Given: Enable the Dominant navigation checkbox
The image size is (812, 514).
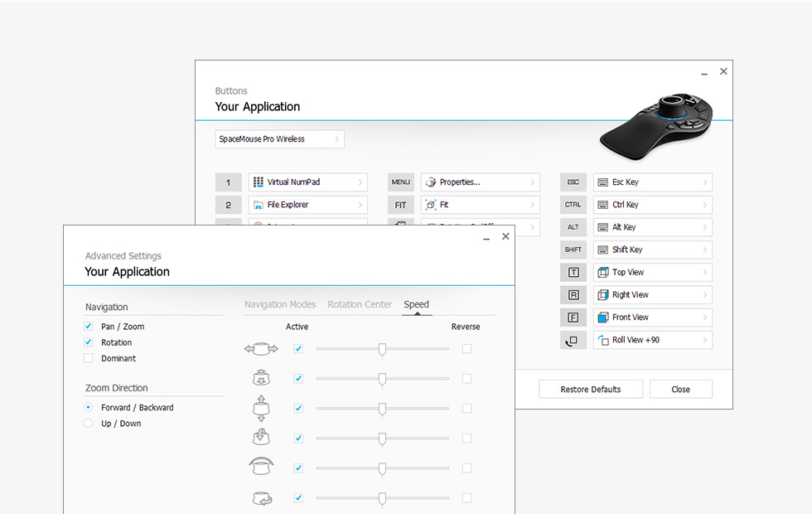Looking at the screenshot, I should click(x=89, y=358).
